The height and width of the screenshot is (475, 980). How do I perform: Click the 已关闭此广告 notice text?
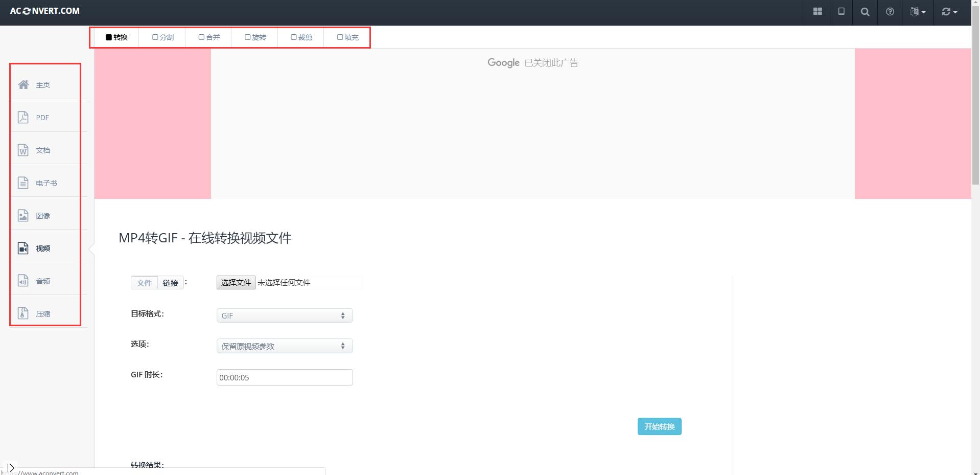pos(551,63)
